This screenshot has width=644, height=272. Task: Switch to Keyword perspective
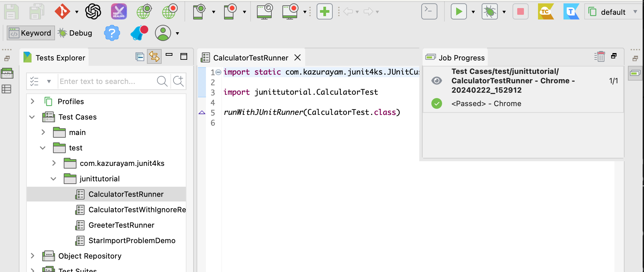pos(31,33)
